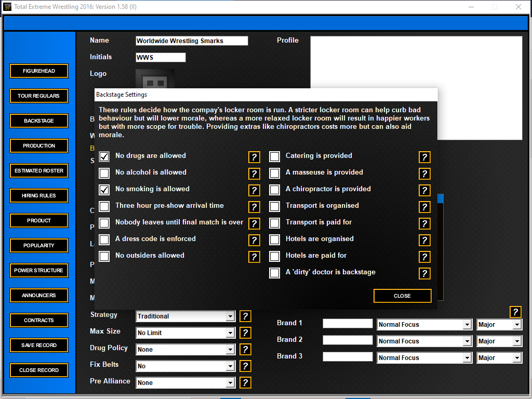Click the Save Record button
532x399 pixels.
click(x=39, y=345)
